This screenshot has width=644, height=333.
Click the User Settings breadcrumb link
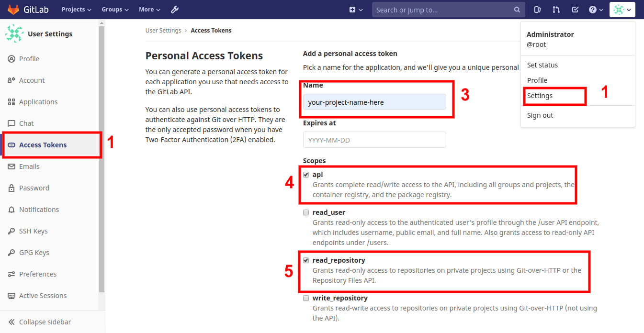[x=163, y=30]
